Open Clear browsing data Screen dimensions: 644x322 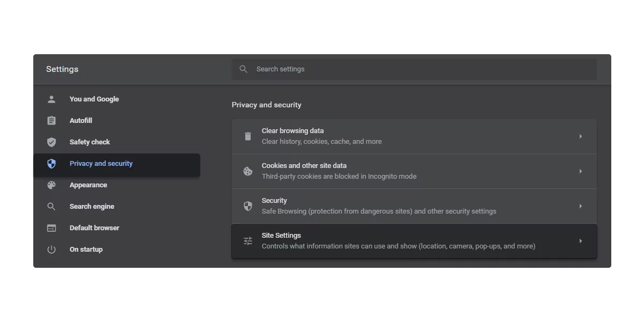(414, 136)
